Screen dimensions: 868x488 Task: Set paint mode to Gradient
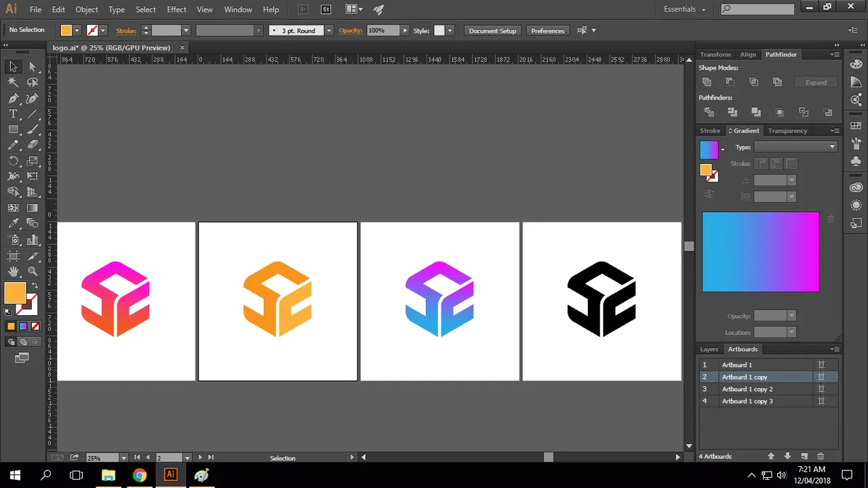point(22,326)
